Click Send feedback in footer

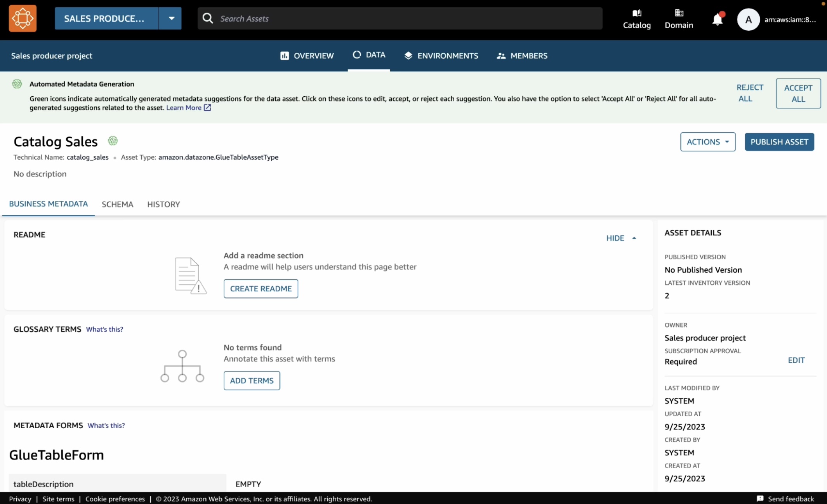785,499
